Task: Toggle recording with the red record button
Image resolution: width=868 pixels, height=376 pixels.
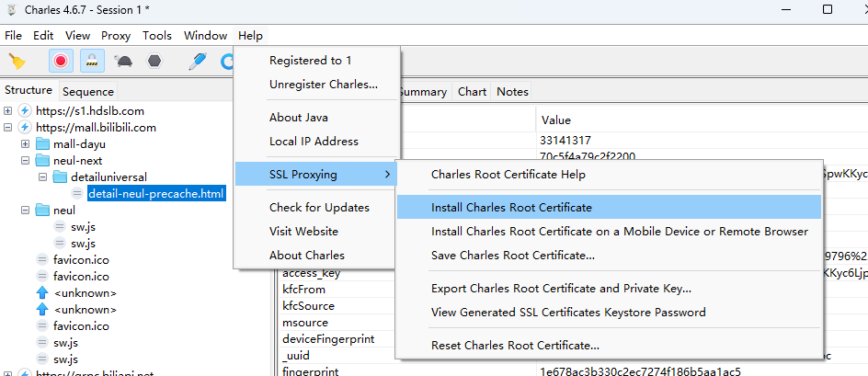Action: [x=61, y=61]
